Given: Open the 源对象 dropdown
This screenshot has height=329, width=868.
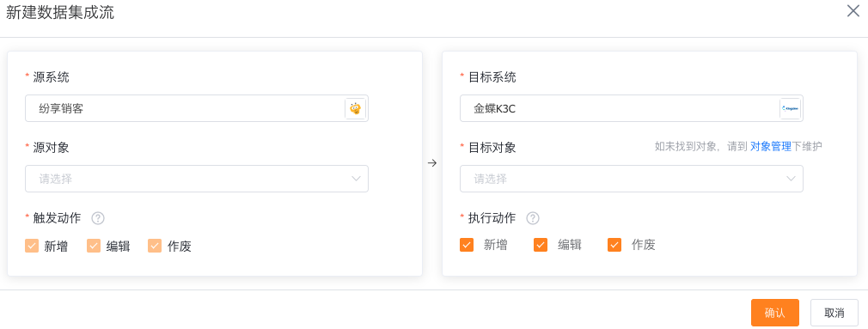Looking at the screenshot, I should click(x=197, y=179).
